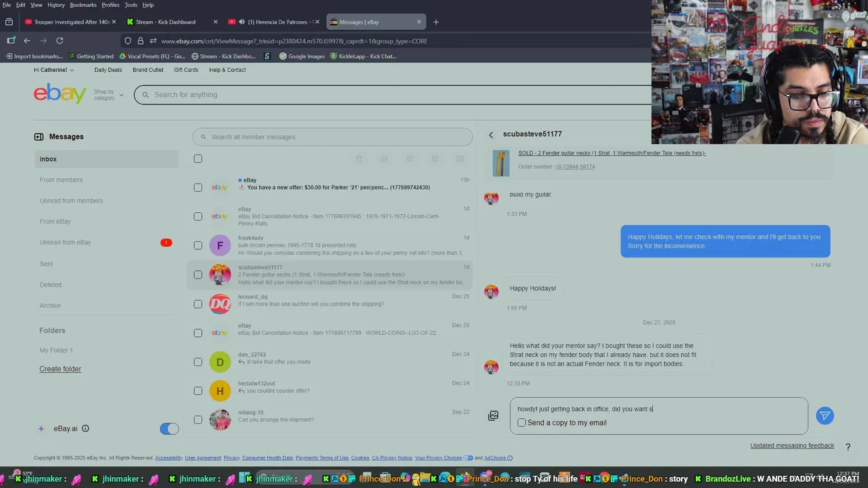868x488 pixels.
Task: Open 'From members' message filter
Action: point(61,180)
